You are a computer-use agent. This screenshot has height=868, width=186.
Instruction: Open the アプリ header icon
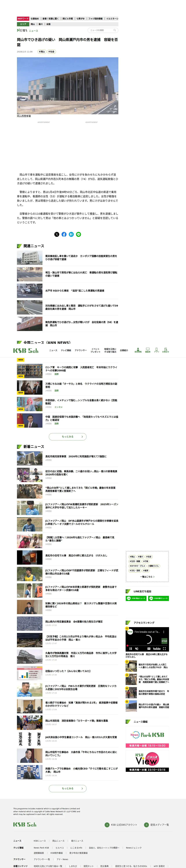coord(156,350)
